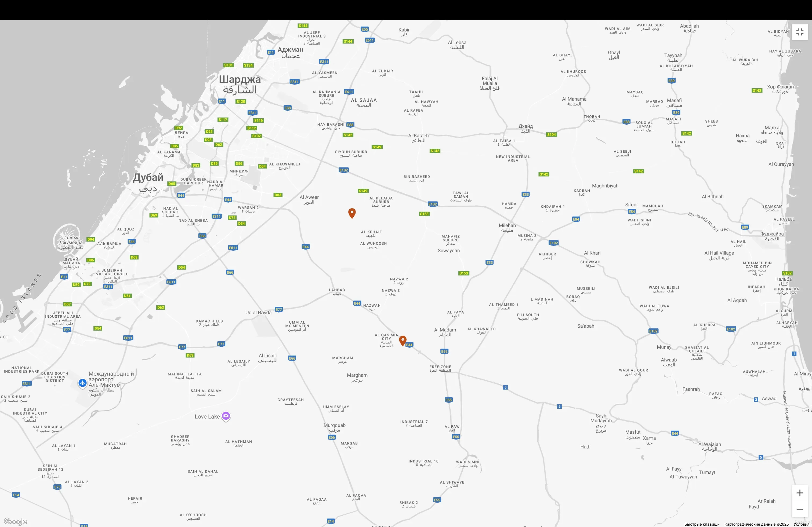Screen dimensions: 812x527
Task: Click the Фуджайра label on the coast
Action: [772, 234]
